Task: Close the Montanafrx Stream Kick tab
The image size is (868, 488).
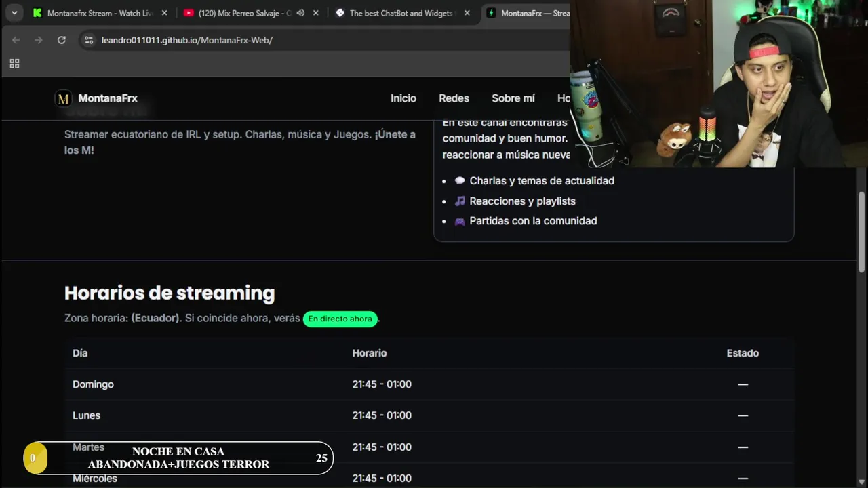Action: pos(164,13)
